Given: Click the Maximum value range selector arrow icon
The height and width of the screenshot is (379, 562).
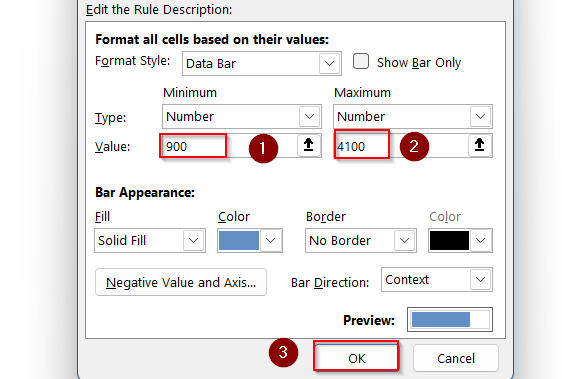Looking at the screenshot, I should 479,146.
